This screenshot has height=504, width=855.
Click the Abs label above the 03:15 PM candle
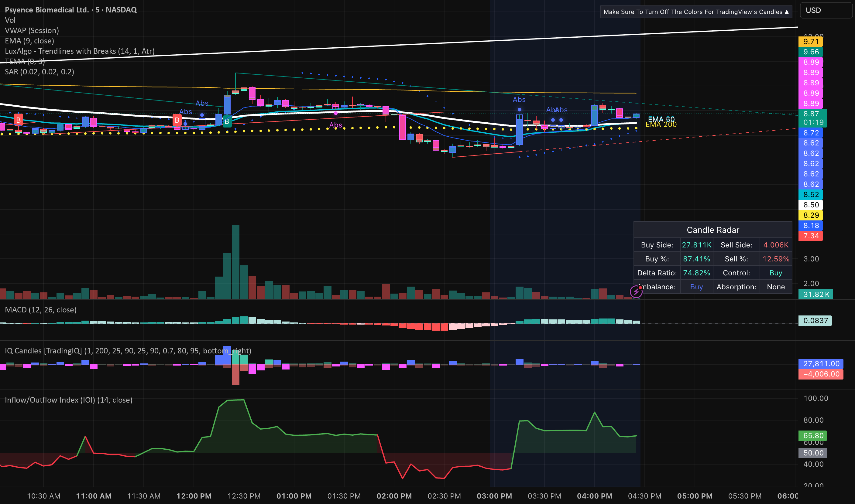coord(519,100)
